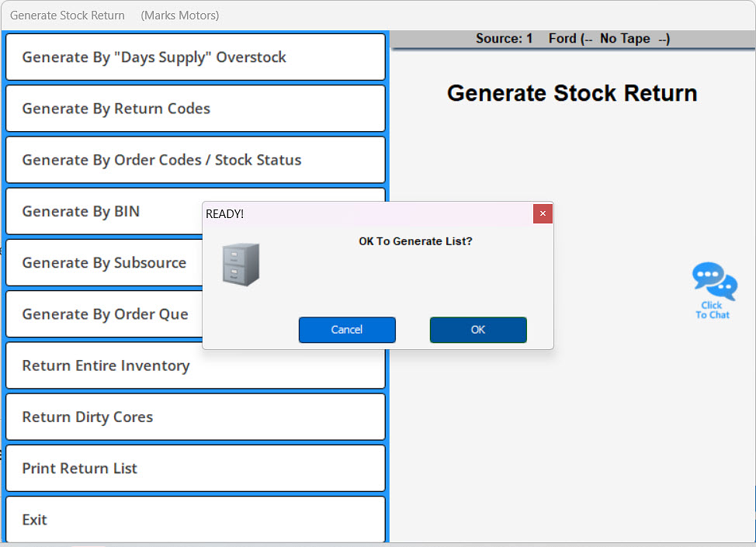Click the Source: 1 Ford header bar
Viewport: 756px width, 547px height.
[x=572, y=39]
